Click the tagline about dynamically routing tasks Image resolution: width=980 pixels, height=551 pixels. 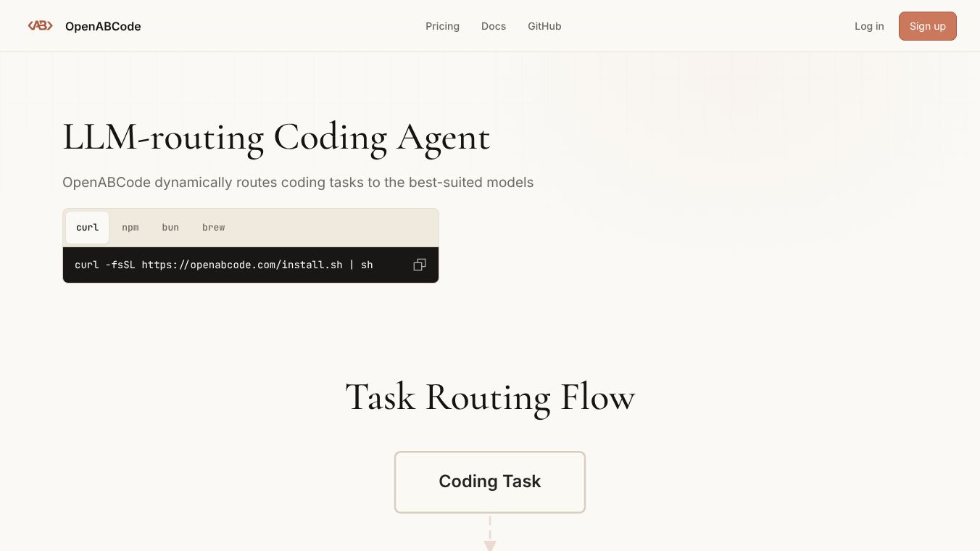[298, 182]
